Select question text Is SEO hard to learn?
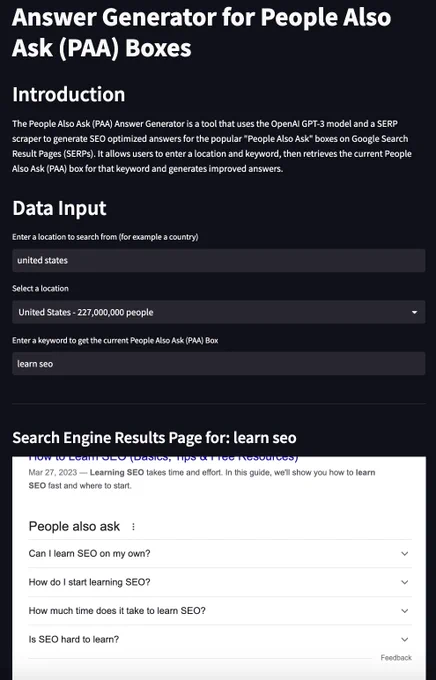The image size is (436, 680). click(x=74, y=639)
